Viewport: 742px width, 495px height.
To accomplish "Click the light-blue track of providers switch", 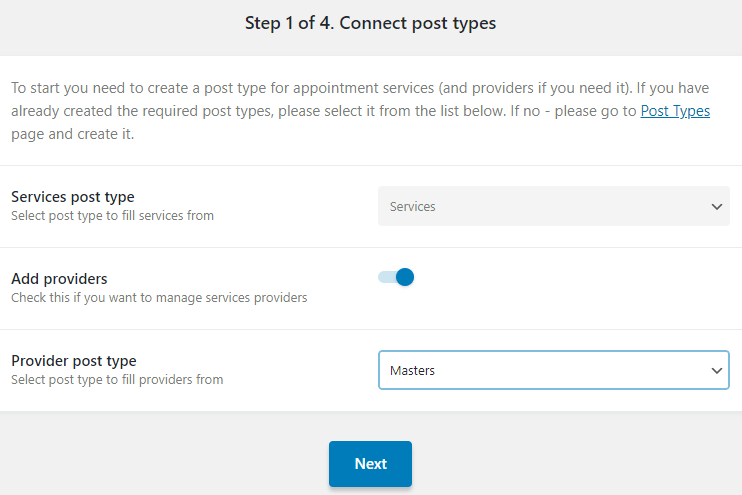I will (387, 277).
